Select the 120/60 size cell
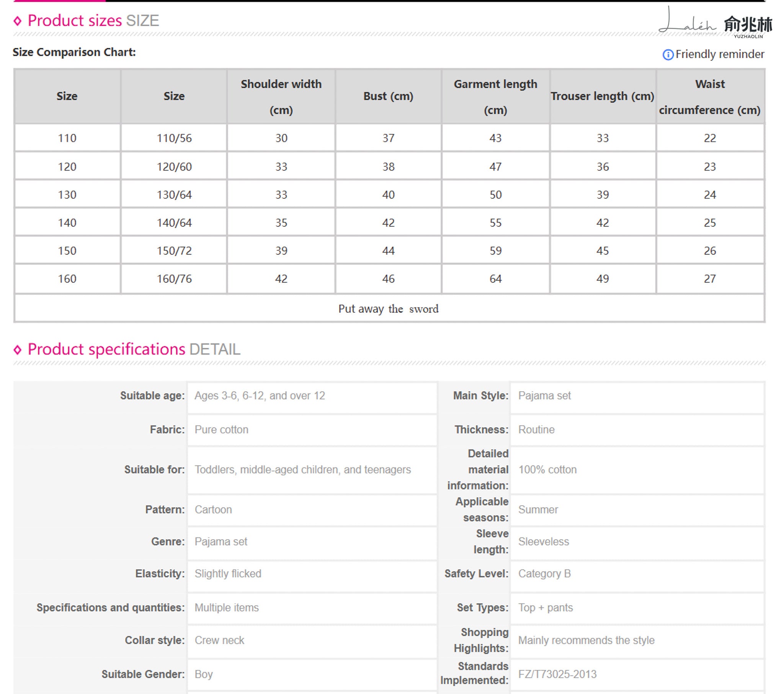Image resolution: width=784 pixels, height=694 pixels. 174,167
